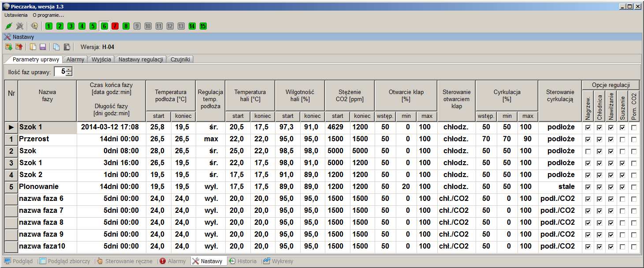Click the copy settings icon
This screenshot has height=268, width=644.
tap(56, 47)
